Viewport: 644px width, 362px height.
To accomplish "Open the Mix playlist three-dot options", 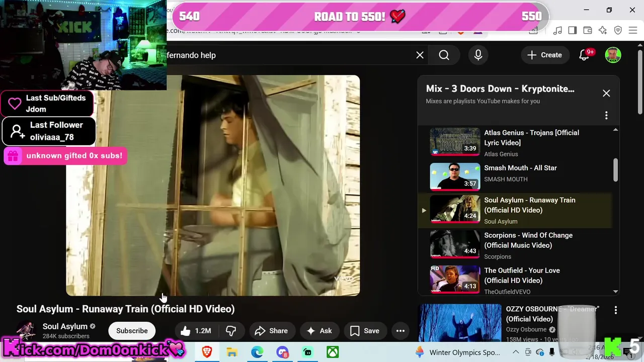I will pos(606,116).
